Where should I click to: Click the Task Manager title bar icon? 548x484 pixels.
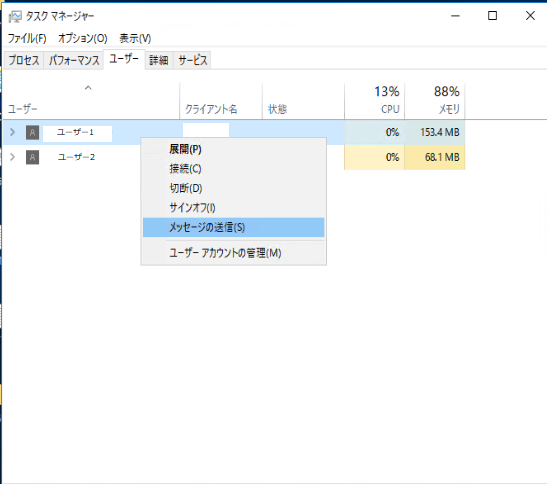click(x=14, y=16)
